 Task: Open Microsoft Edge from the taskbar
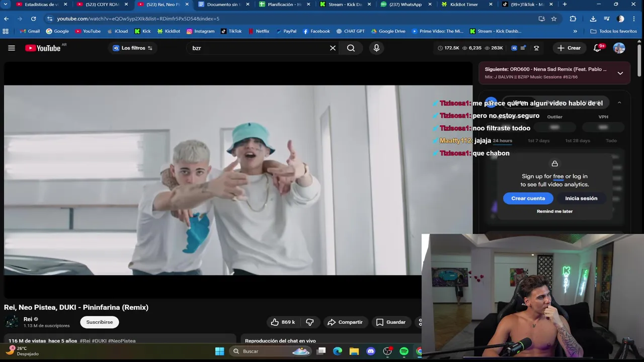[338, 351]
